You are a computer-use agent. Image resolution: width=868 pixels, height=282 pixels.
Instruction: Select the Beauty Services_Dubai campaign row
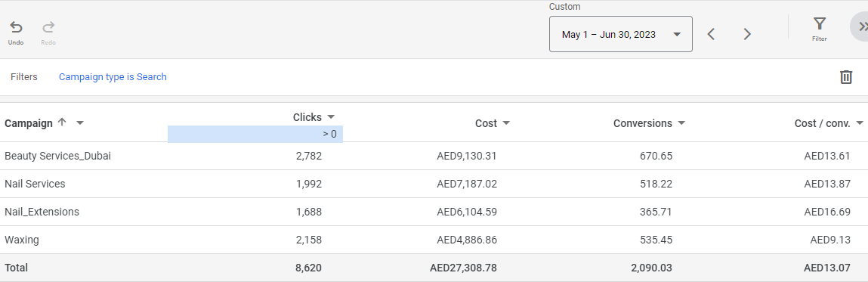pyautogui.click(x=434, y=156)
